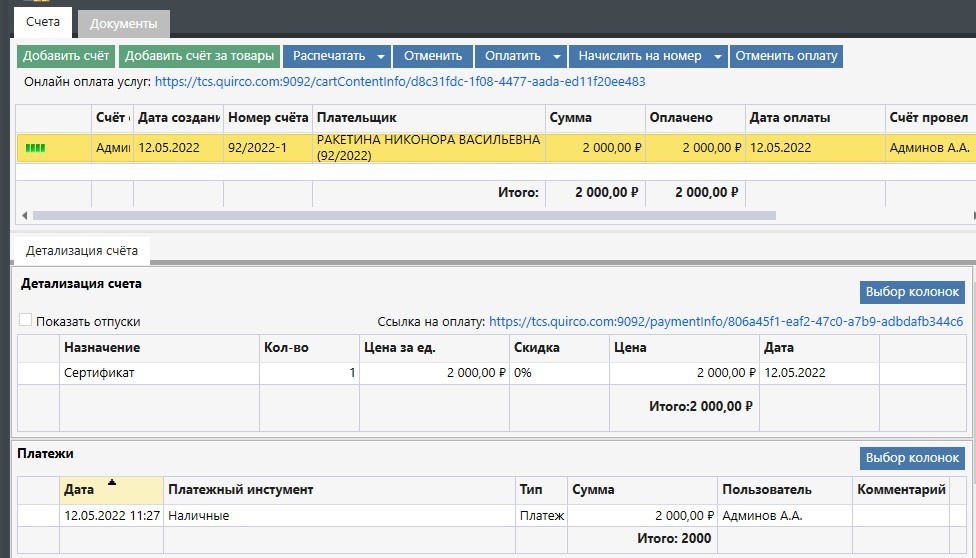This screenshot has width=976, height=558.
Task: Click Выбор колонок in Платежи section
Action: pos(912,458)
